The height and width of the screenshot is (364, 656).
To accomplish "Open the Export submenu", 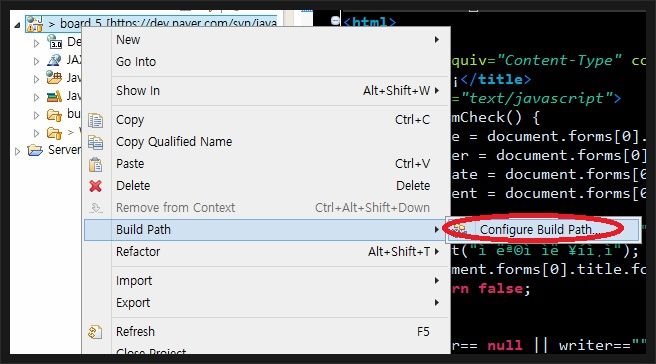I will [266, 302].
